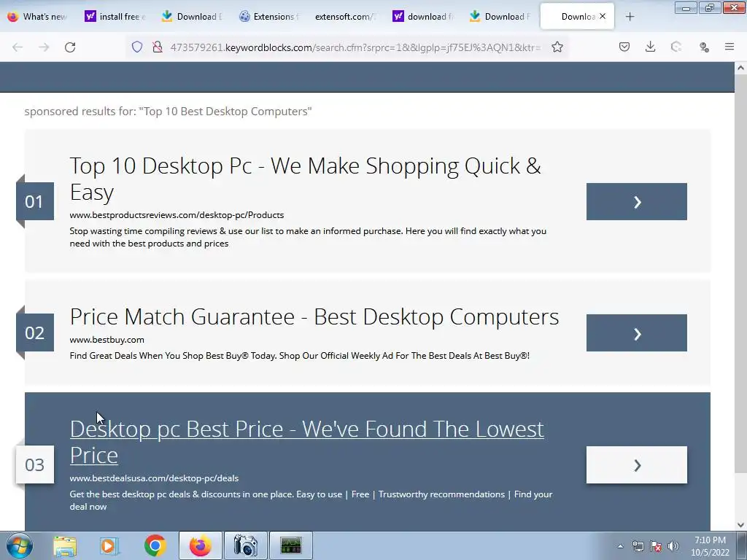Select Firefox in the taskbar
Image resolution: width=747 pixels, height=560 pixels.
point(200,545)
